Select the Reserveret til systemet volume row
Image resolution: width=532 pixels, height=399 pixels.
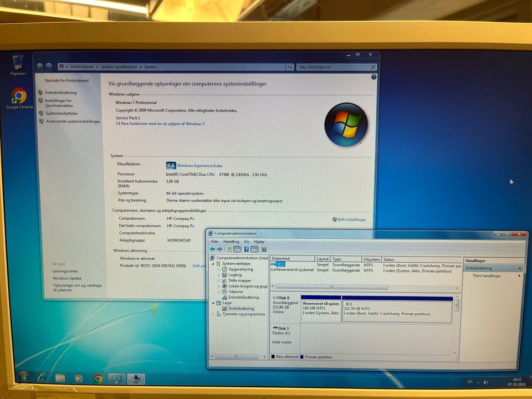[366, 270]
